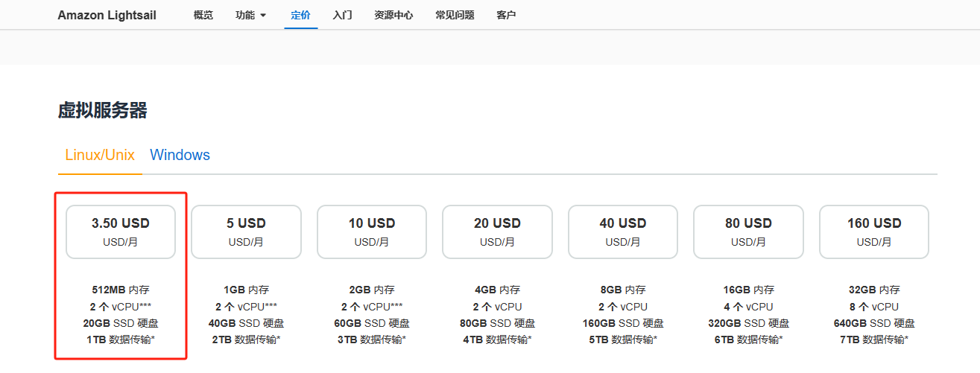Screen dimensions: 980x373
Task: Click the 4TB 数据传输* text
Action: tap(497, 339)
